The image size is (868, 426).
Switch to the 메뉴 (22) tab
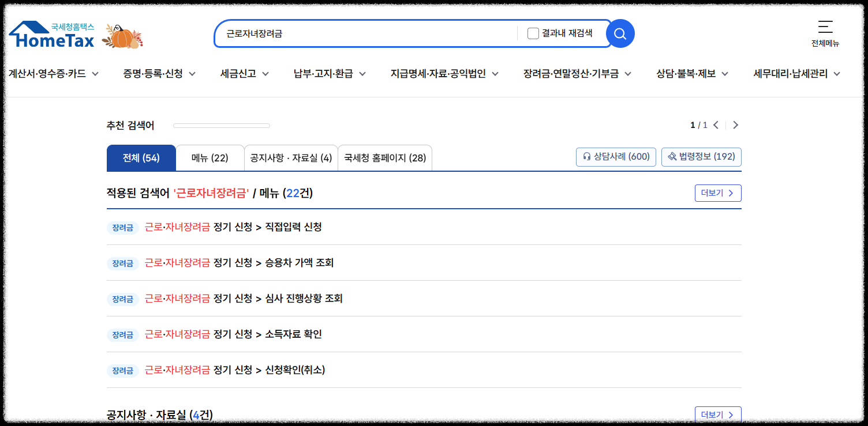pos(210,157)
